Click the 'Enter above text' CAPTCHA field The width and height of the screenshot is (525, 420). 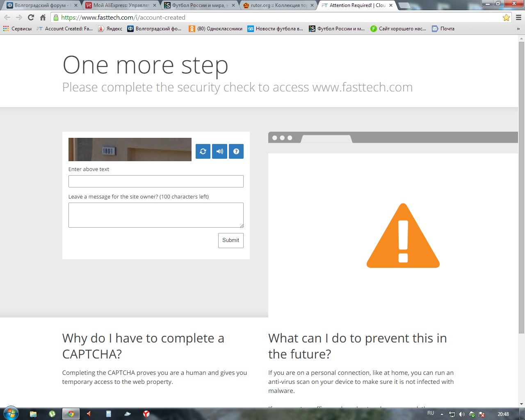(156, 181)
